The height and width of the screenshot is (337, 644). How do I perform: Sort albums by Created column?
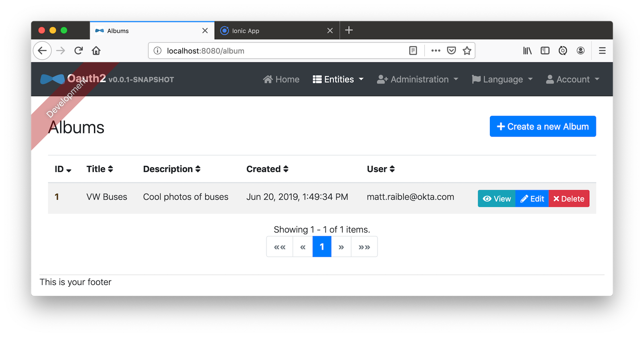point(267,169)
